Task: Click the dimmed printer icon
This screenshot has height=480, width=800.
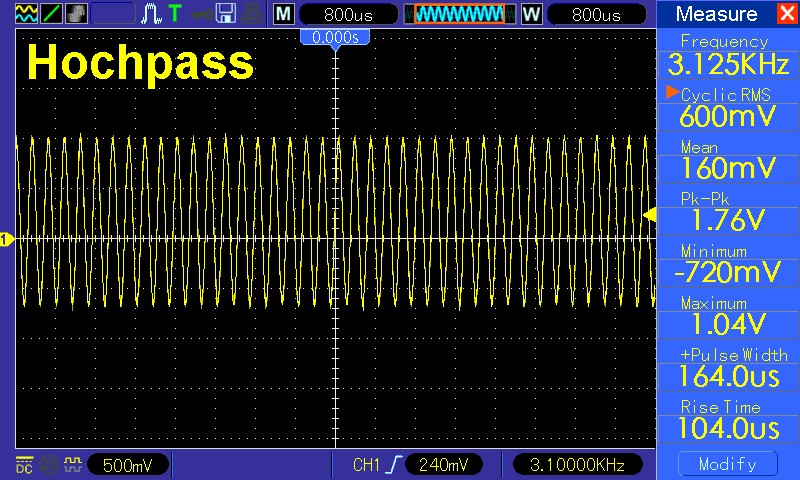Action: click(x=252, y=14)
